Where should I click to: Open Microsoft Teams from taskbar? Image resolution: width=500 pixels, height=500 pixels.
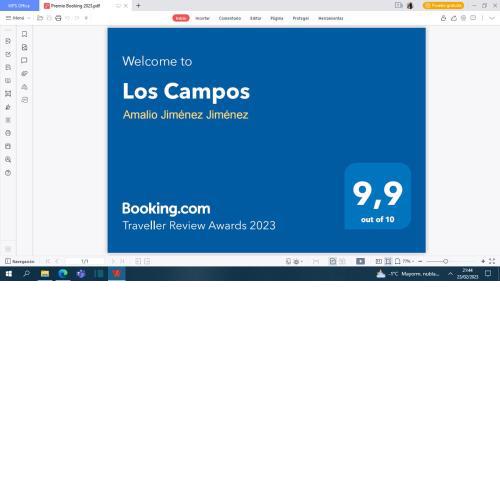click(x=81, y=274)
